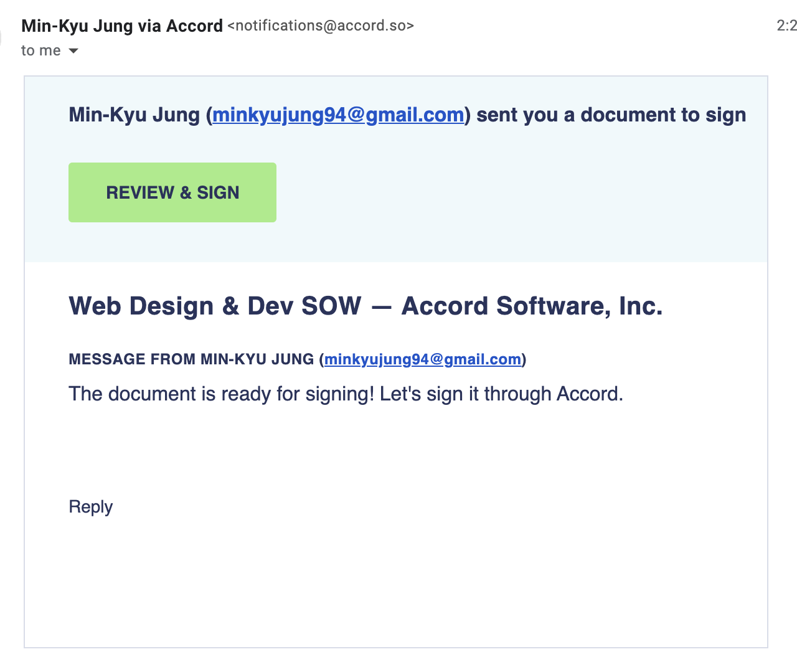Click Min-Kyu Jung name in the banner heading
Viewport: 797px width, 672px height.
tap(134, 115)
